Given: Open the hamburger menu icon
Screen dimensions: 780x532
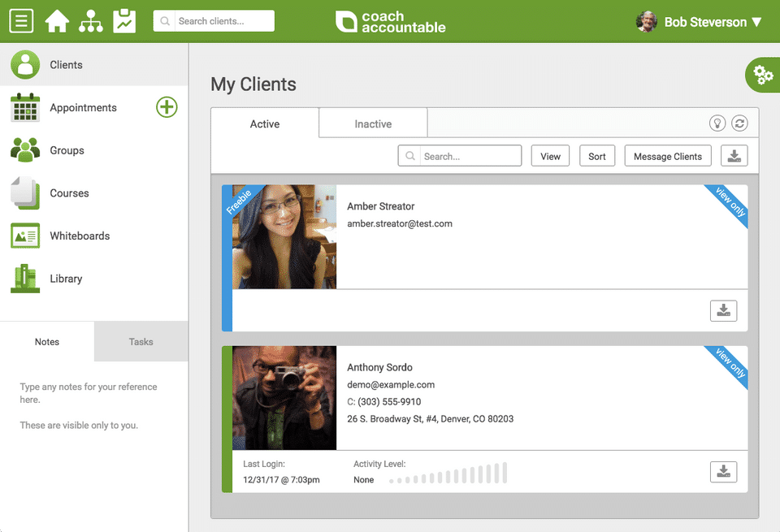Looking at the screenshot, I should pyautogui.click(x=21, y=21).
